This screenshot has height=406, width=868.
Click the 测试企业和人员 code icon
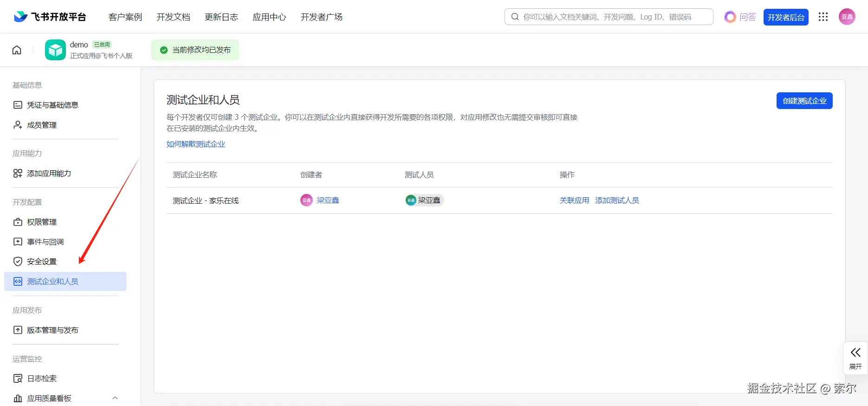coord(18,281)
